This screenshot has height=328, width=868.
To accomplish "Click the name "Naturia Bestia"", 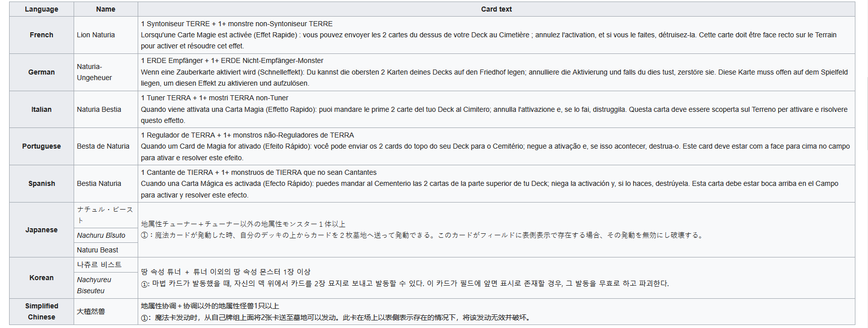I will (x=99, y=109).
